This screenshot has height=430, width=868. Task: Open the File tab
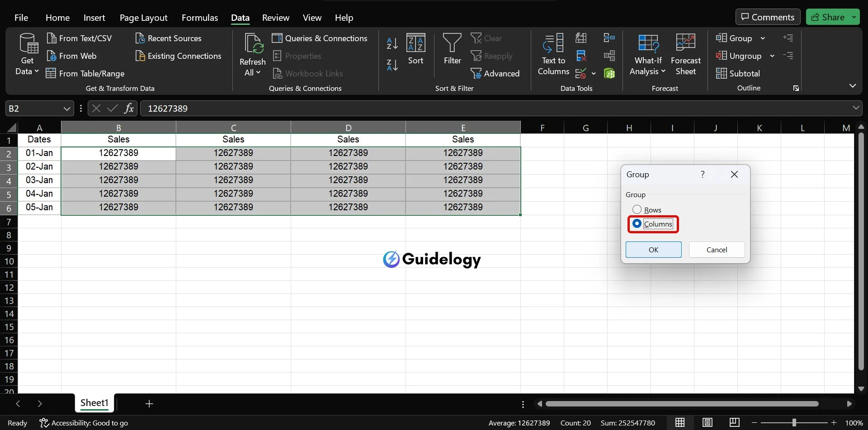coord(21,18)
